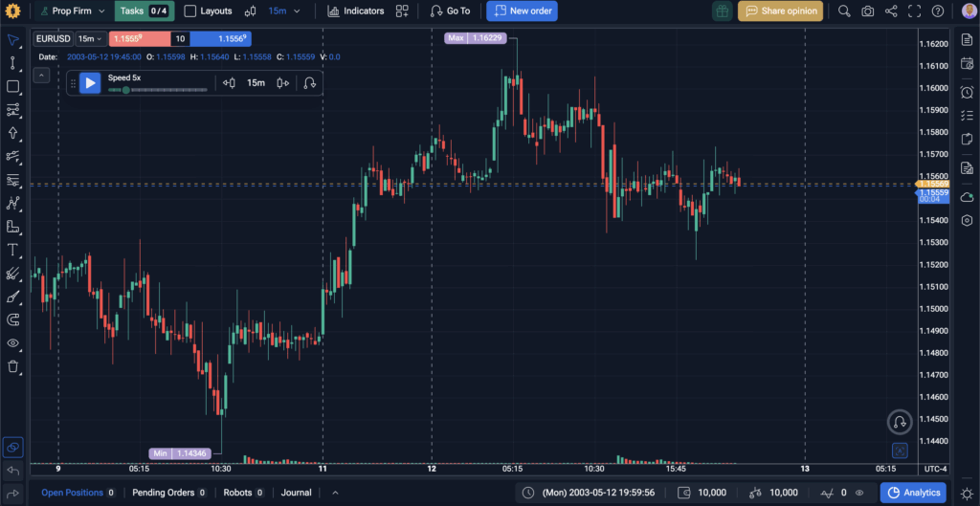Viewport: 980px width, 506px height.
Task: Toggle the Layouts checkbox
Action: [x=189, y=11]
